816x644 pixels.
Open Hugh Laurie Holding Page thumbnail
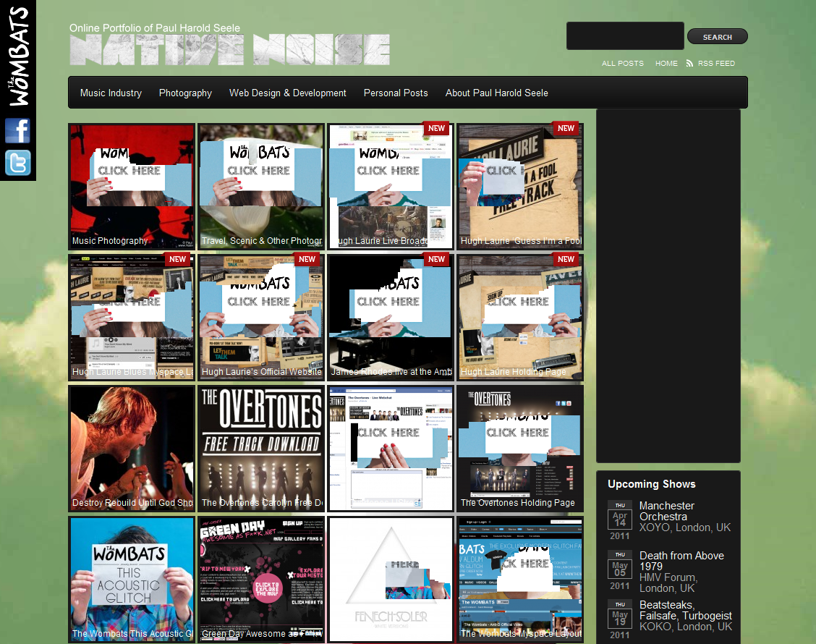520,318
